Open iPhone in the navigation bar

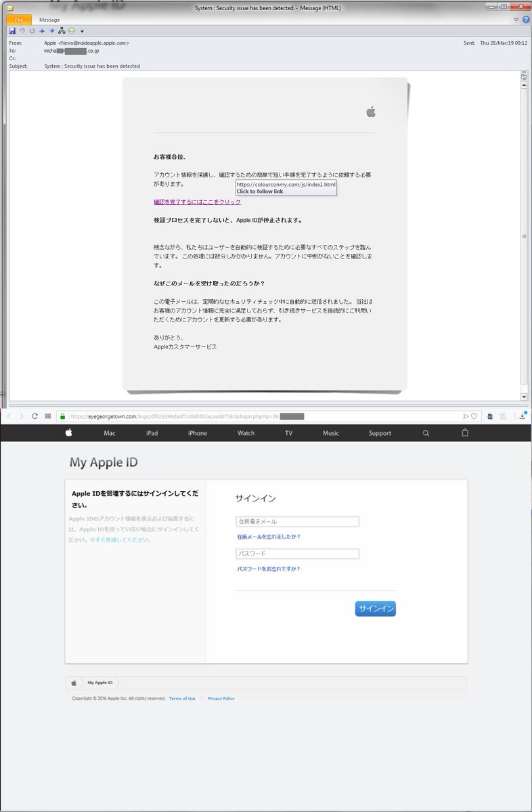point(198,433)
